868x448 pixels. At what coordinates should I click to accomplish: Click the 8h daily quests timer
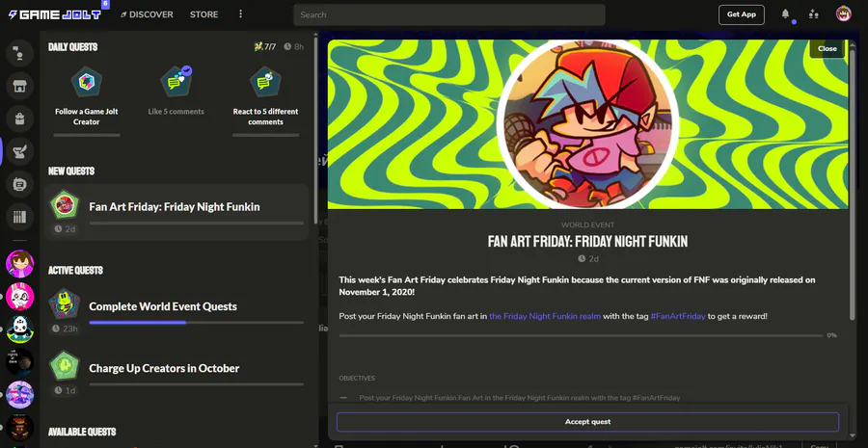click(x=294, y=47)
